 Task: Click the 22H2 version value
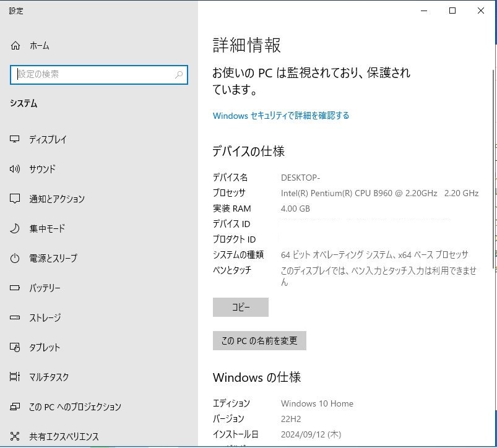click(x=291, y=419)
